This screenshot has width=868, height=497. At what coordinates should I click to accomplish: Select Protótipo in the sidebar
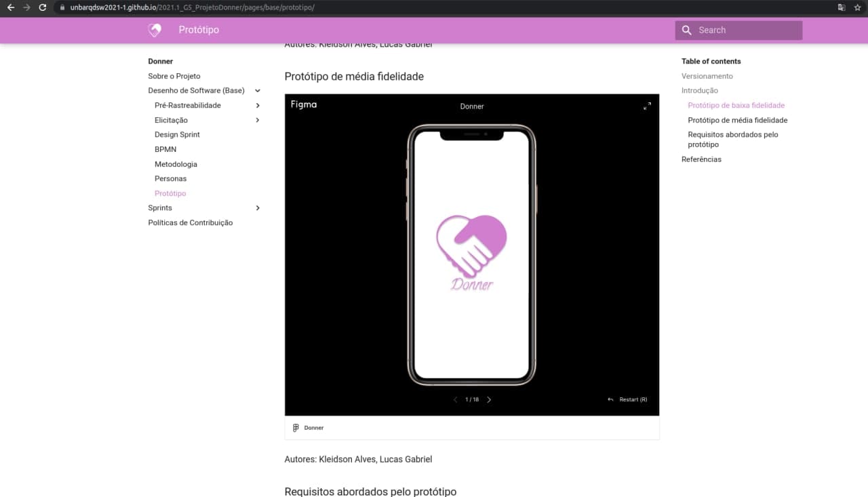coord(170,193)
